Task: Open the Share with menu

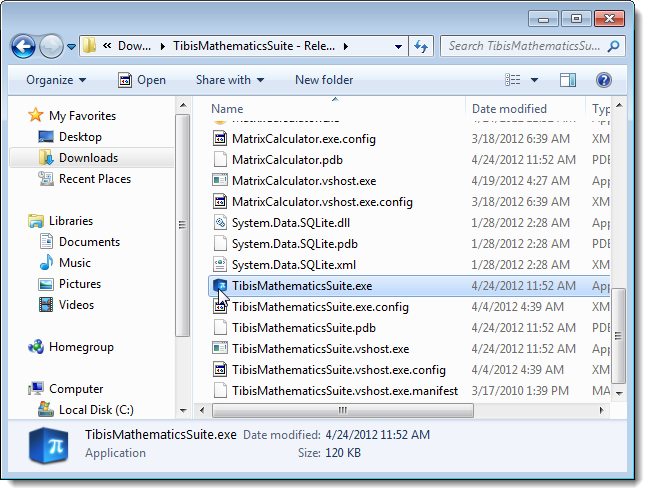Action: click(230, 80)
